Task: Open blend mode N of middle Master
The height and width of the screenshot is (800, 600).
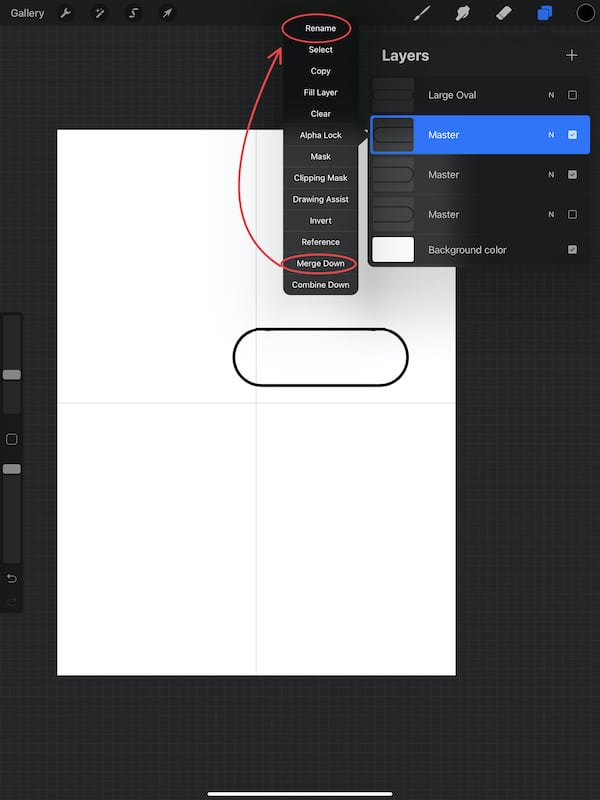Action: tap(551, 174)
